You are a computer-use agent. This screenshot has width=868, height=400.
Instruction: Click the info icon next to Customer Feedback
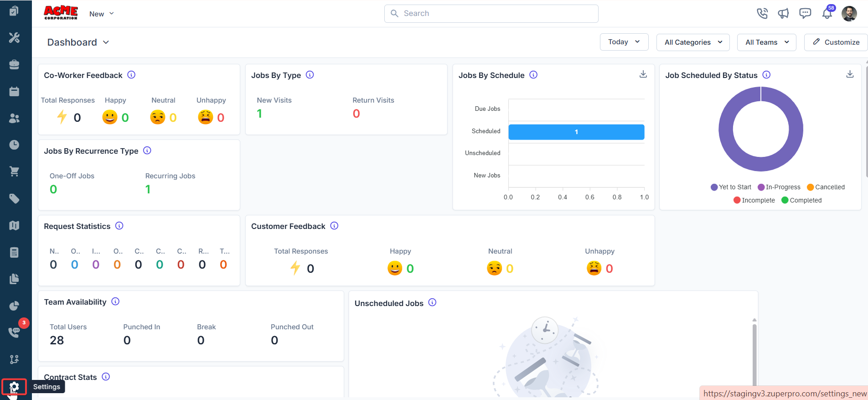(334, 226)
